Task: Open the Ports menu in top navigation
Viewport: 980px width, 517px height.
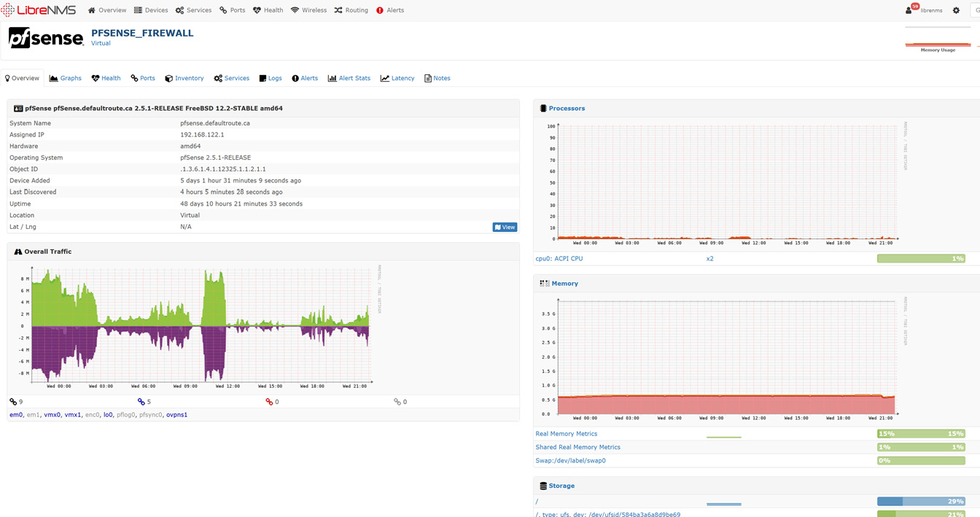Action: coord(232,10)
